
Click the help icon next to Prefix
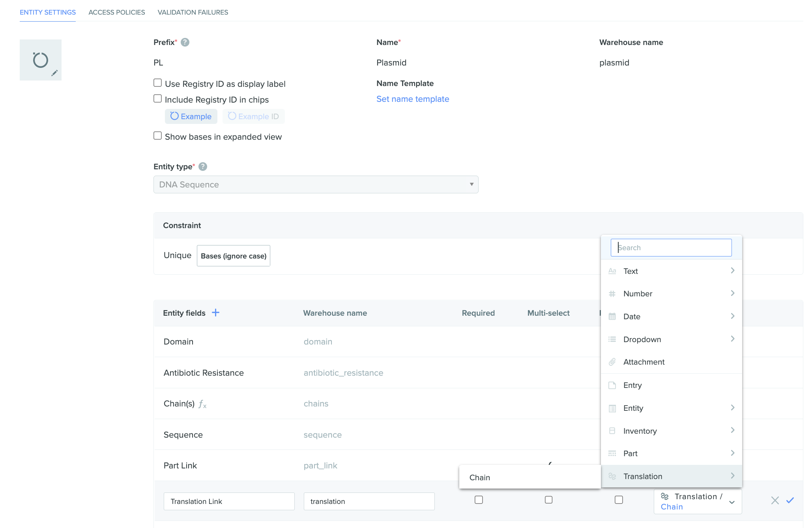[x=185, y=42]
